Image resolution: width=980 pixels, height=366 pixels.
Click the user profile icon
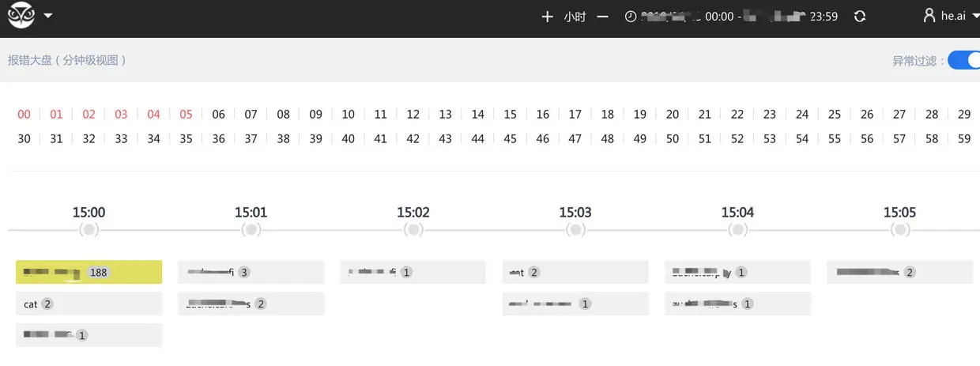[929, 16]
